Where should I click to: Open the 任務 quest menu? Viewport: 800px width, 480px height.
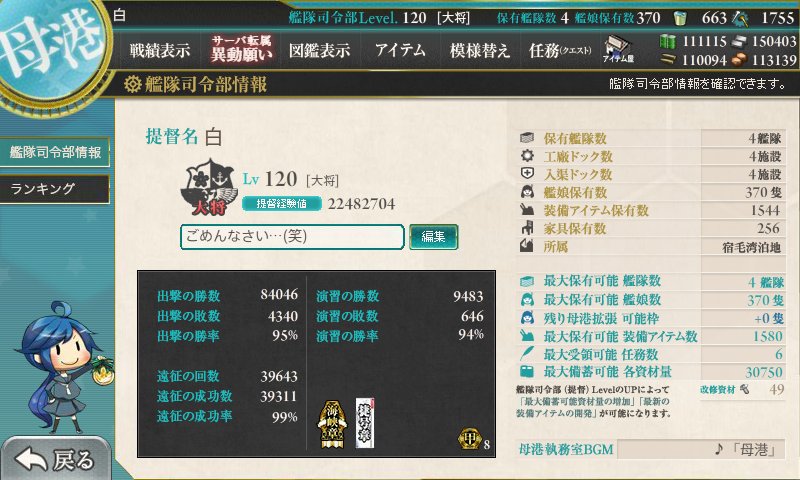tap(560, 50)
